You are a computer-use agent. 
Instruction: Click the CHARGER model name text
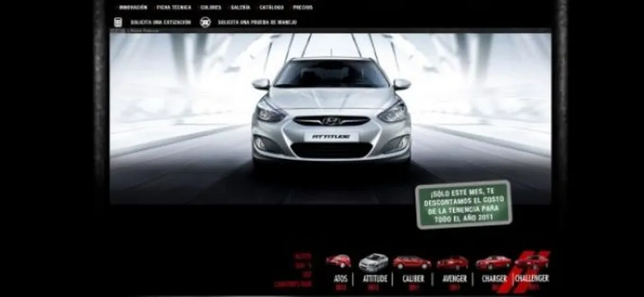point(494,278)
